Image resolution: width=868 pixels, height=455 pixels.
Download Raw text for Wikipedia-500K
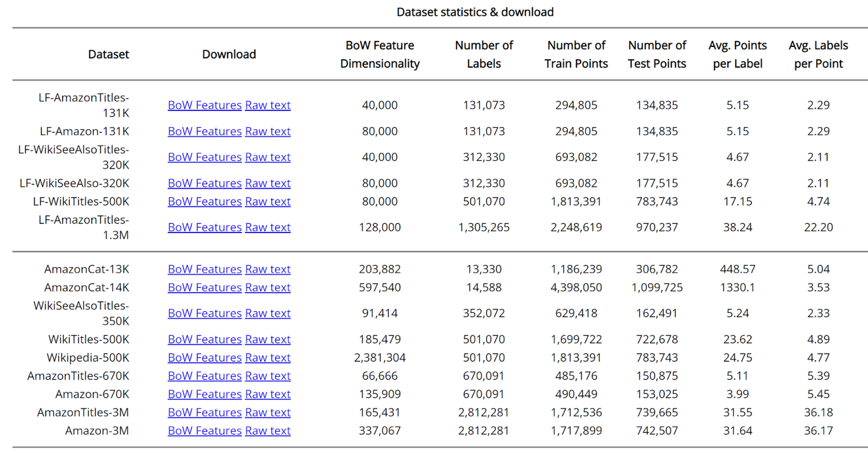(268, 358)
